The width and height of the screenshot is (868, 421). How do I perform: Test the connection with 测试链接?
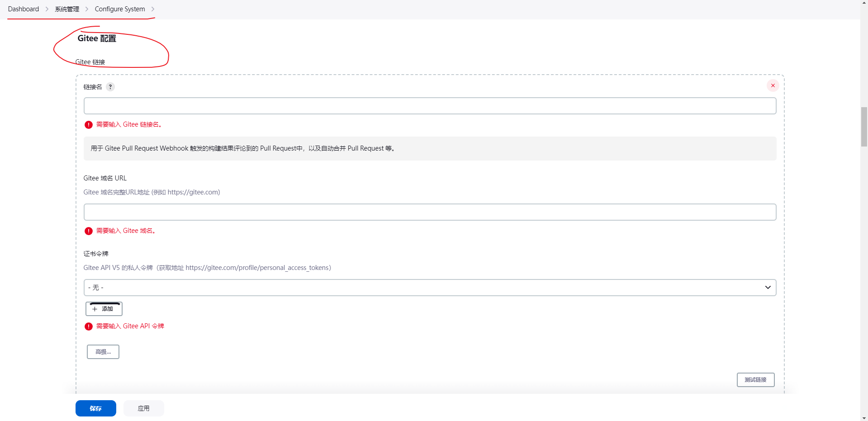(x=755, y=380)
